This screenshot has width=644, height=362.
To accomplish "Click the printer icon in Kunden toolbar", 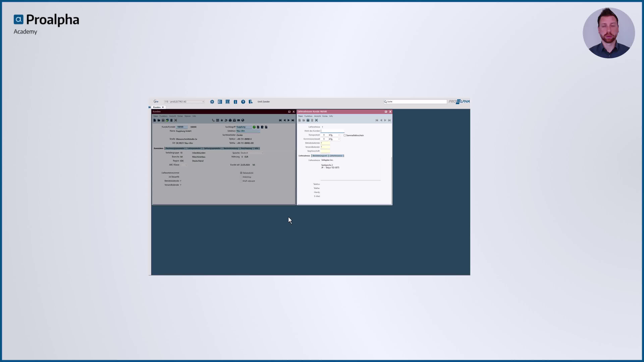I will [230, 120].
